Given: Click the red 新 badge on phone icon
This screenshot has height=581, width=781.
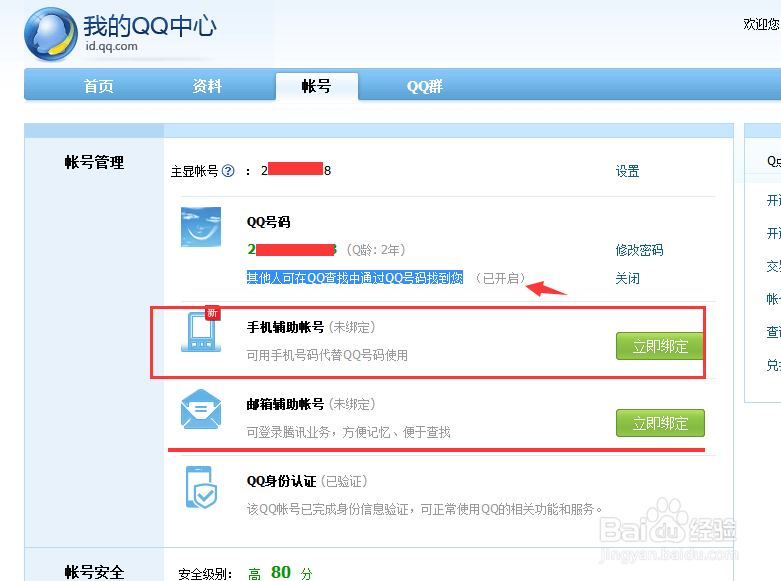Looking at the screenshot, I should coord(213,313).
